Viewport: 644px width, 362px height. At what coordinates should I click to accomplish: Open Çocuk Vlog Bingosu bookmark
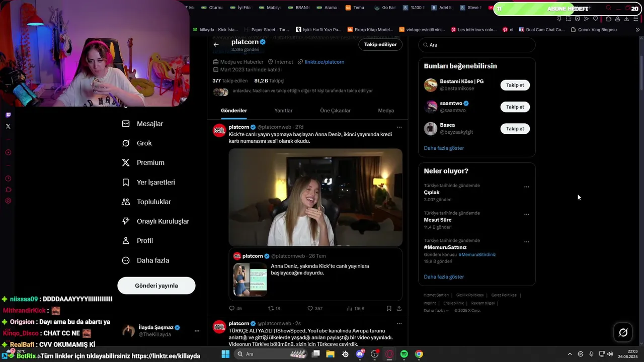[x=594, y=30]
